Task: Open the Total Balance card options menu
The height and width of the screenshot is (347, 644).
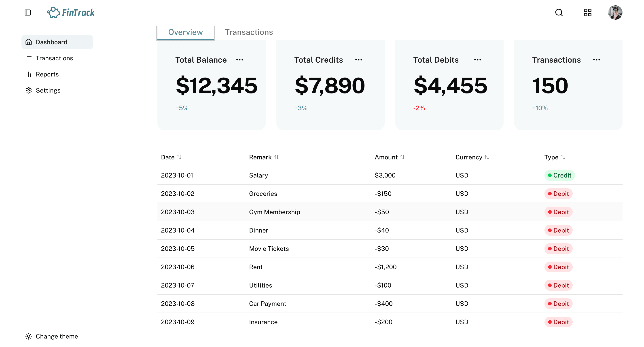Action: [x=239, y=60]
